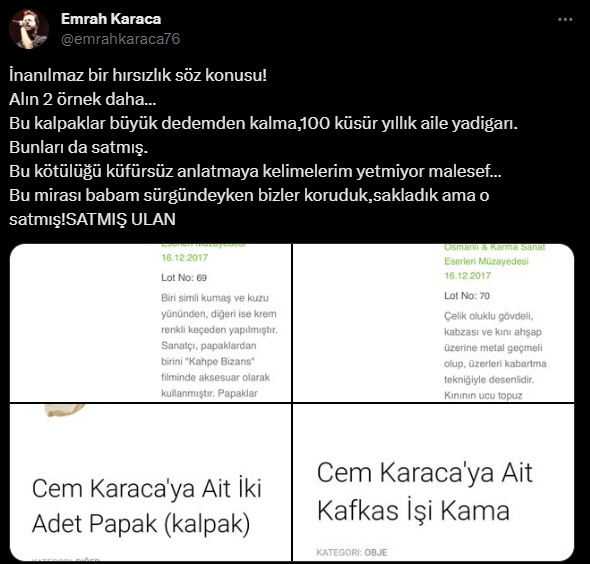Click the cream kalpak picture fragment
Viewport: 590px width, 564px height.
point(65,410)
